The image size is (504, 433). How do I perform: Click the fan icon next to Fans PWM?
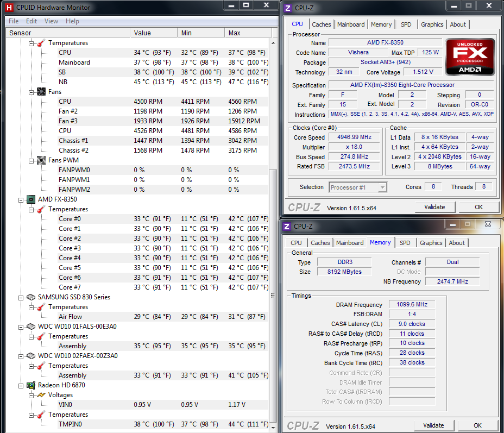[x=41, y=160]
